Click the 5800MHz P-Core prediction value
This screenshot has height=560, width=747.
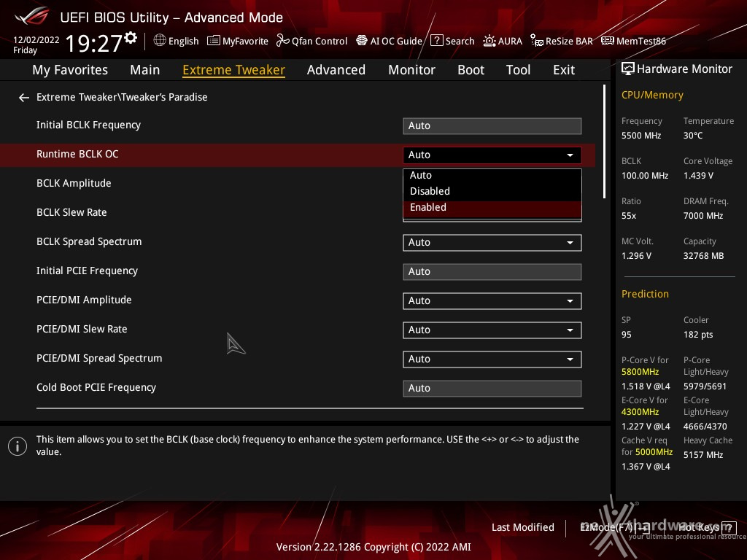pos(640,372)
